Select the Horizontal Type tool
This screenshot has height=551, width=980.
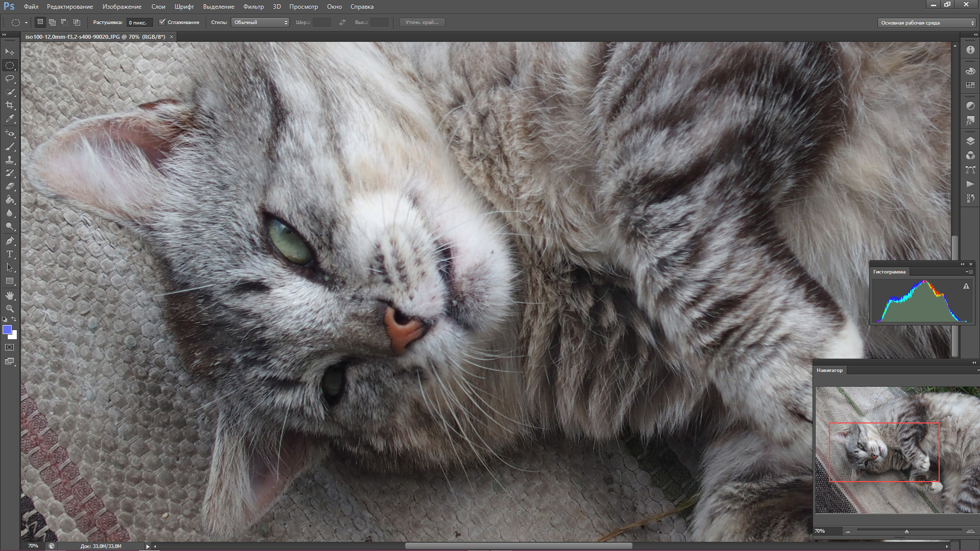point(10,254)
